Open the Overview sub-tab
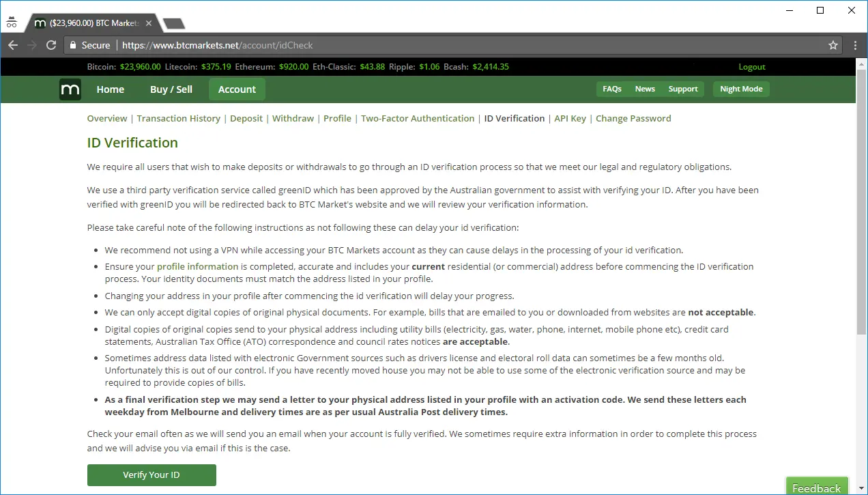This screenshot has height=495, width=868. [107, 118]
